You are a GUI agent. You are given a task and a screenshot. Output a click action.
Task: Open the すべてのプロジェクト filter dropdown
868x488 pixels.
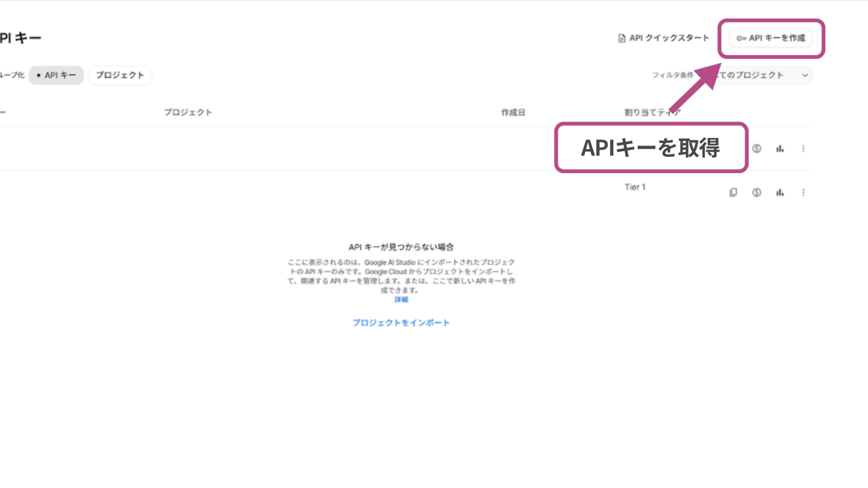(769, 75)
